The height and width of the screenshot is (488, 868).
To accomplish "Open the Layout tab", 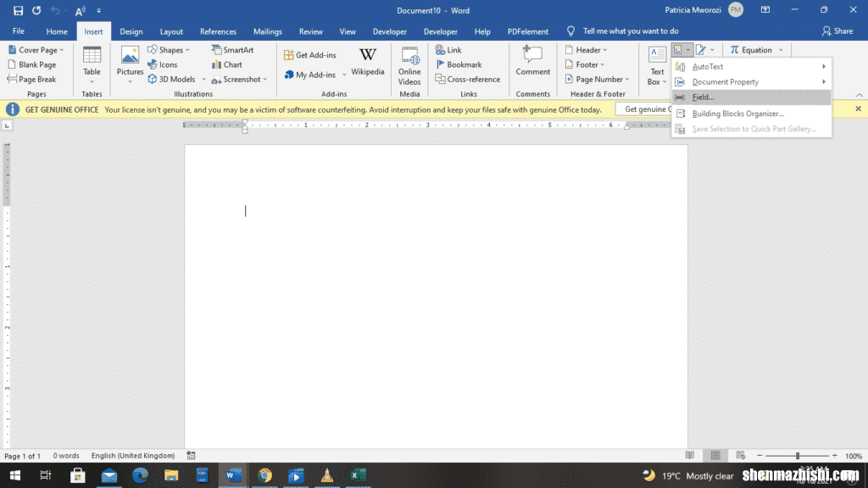I will click(171, 31).
